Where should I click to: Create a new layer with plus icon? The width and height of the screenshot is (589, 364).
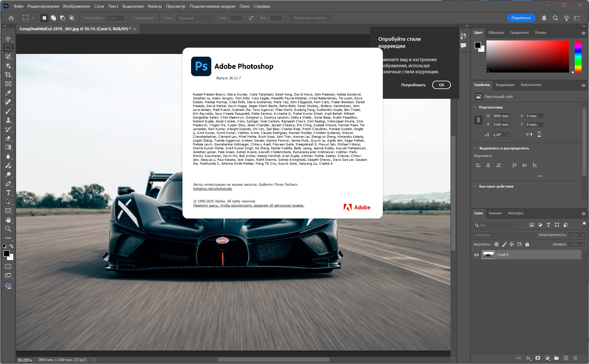pyautogui.click(x=566, y=358)
